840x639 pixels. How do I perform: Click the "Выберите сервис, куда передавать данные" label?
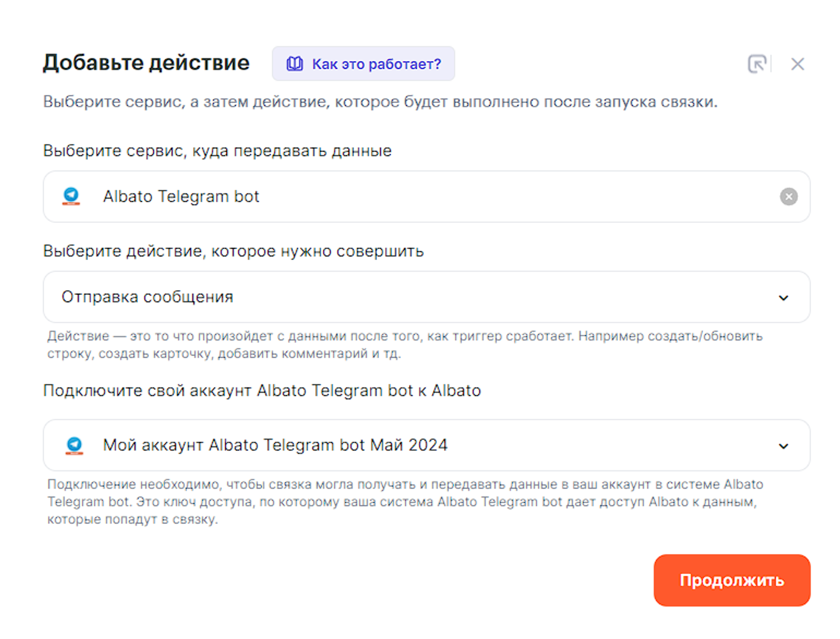pos(217,150)
